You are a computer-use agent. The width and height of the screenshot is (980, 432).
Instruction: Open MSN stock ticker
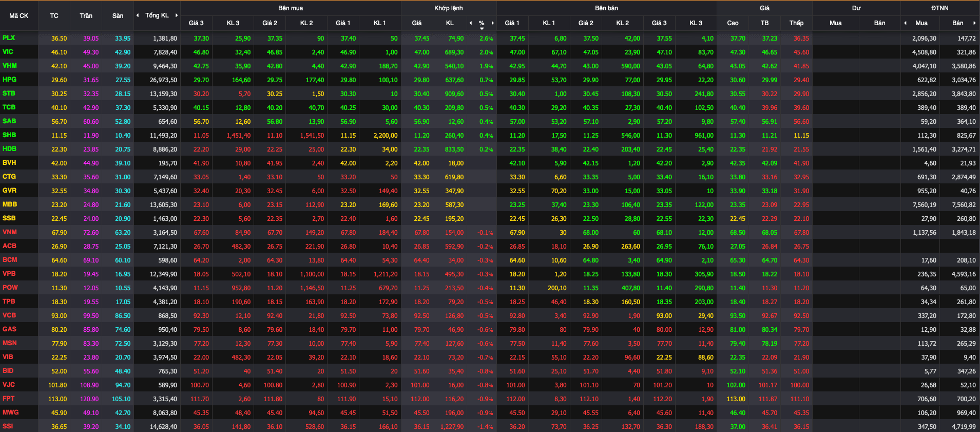click(10, 343)
